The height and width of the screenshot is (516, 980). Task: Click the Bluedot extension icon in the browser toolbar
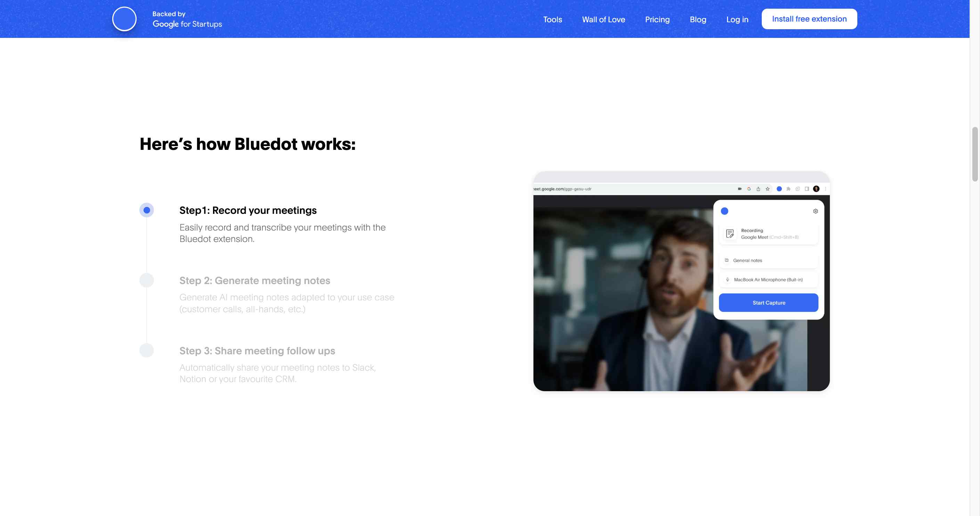(779, 189)
